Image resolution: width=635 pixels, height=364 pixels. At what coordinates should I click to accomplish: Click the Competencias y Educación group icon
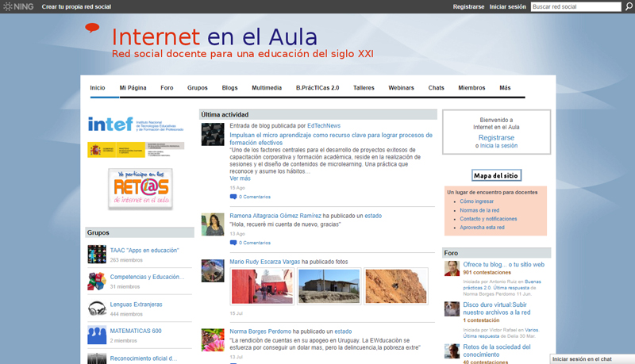(97, 282)
